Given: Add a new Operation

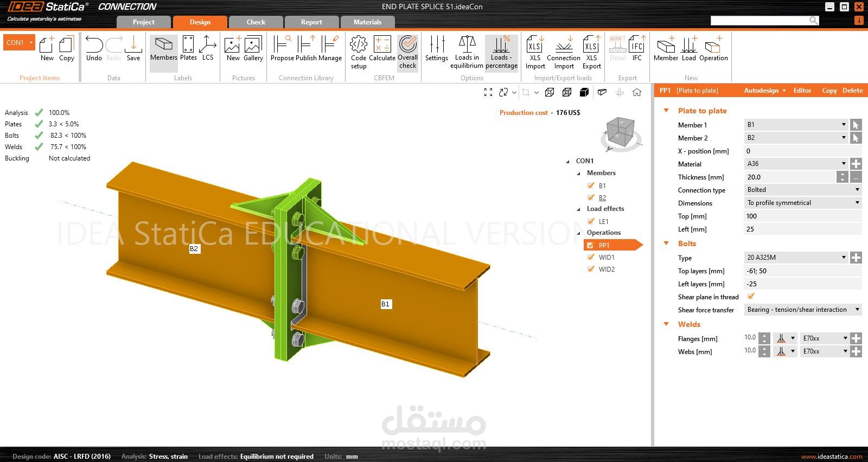Looking at the screenshot, I should pos(713,49).
